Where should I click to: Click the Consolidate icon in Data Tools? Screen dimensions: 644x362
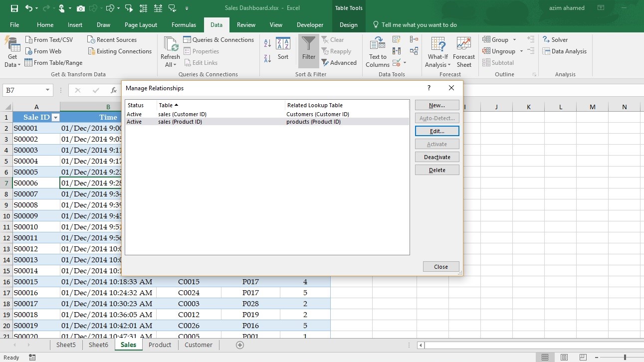pyautogui.click(x=414, y=39)
